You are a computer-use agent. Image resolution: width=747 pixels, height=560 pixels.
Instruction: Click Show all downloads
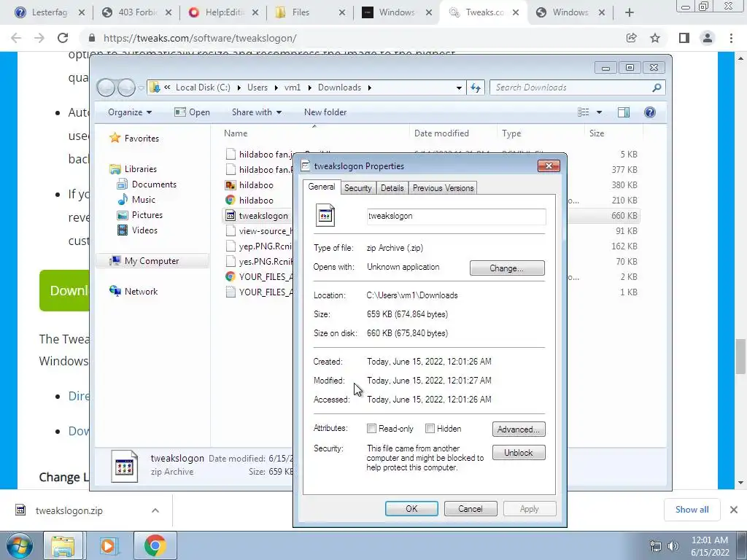[x=692, y=510]
